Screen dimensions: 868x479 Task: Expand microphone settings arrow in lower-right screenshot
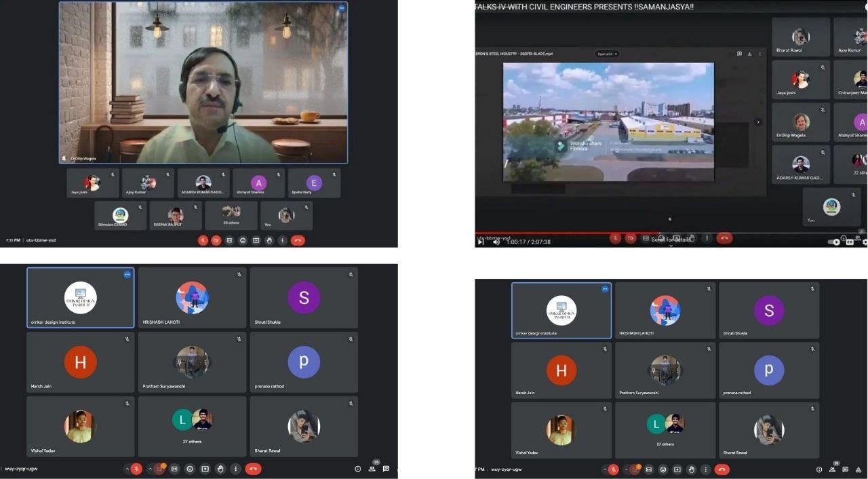pos(604,470)
